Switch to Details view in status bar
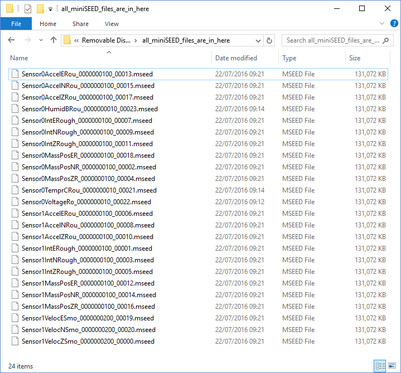The height and width of the screenshot is (373, 401). pyautogui.click(x=380, y=366)
